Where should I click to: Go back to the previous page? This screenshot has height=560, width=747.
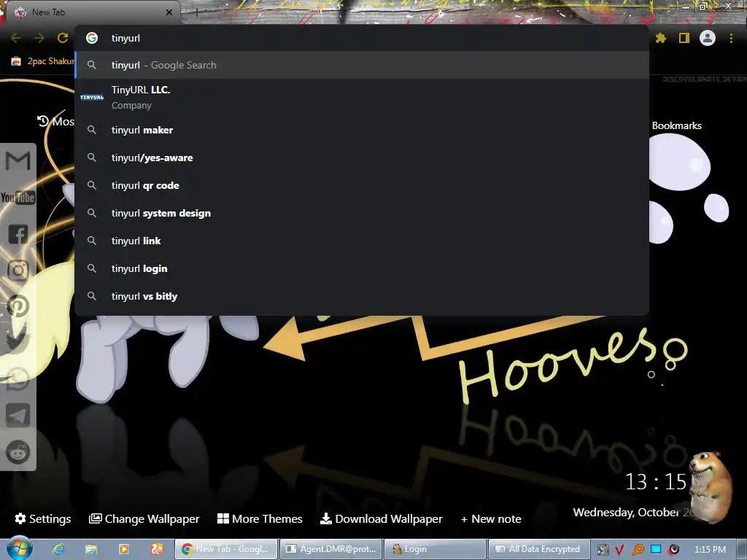coord(16,38)
